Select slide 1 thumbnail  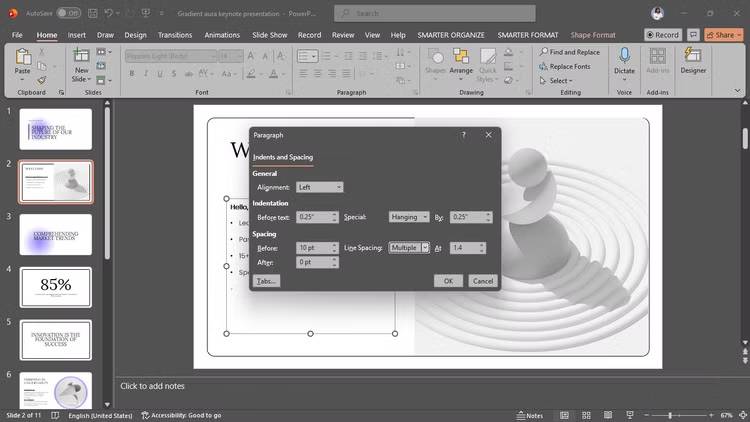point(55,129)
